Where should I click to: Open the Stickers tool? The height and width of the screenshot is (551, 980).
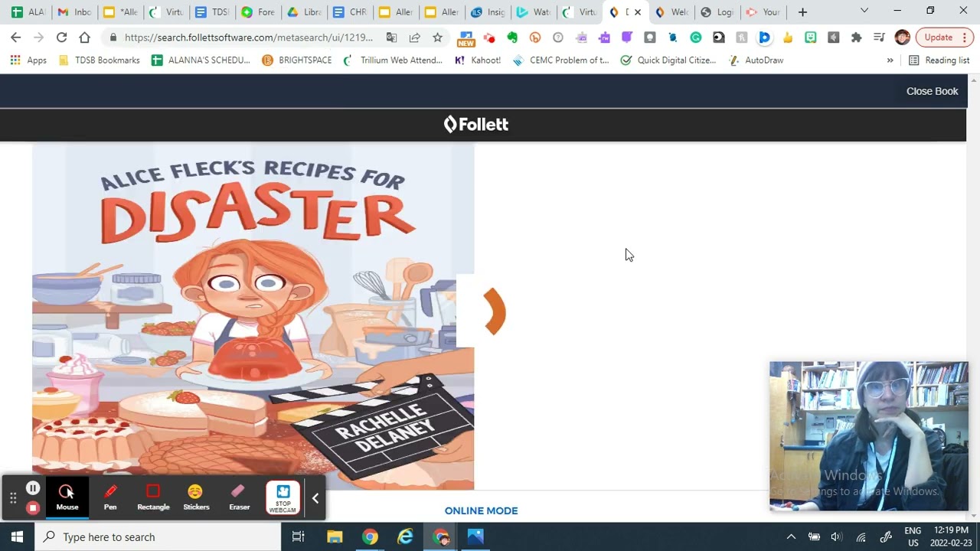click(x=196, y=497)
